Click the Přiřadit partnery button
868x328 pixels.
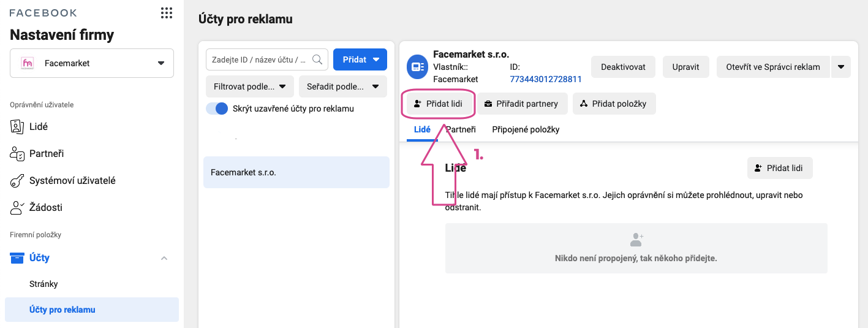click(x=523, y=104)
